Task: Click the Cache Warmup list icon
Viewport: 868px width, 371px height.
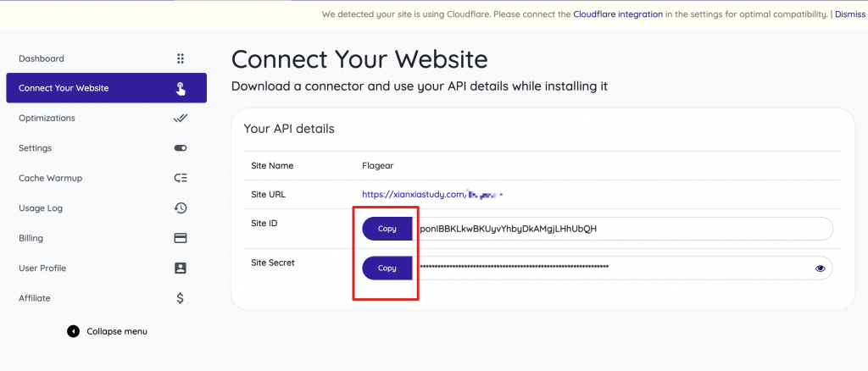Action: tap(181, 179)
